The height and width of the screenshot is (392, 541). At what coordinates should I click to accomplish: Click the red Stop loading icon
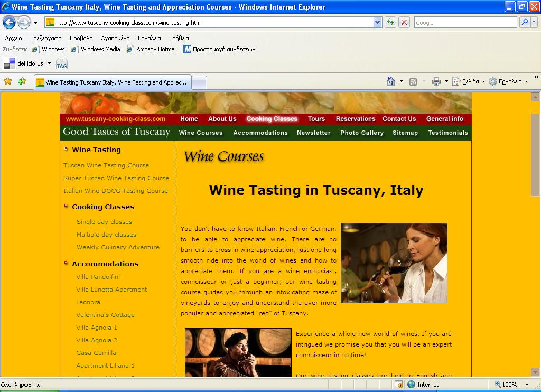404,22
